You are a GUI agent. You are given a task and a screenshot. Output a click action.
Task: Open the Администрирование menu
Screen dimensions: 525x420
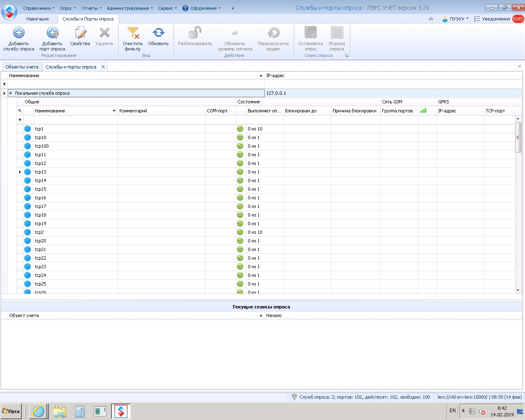click(x=130, y=8)
